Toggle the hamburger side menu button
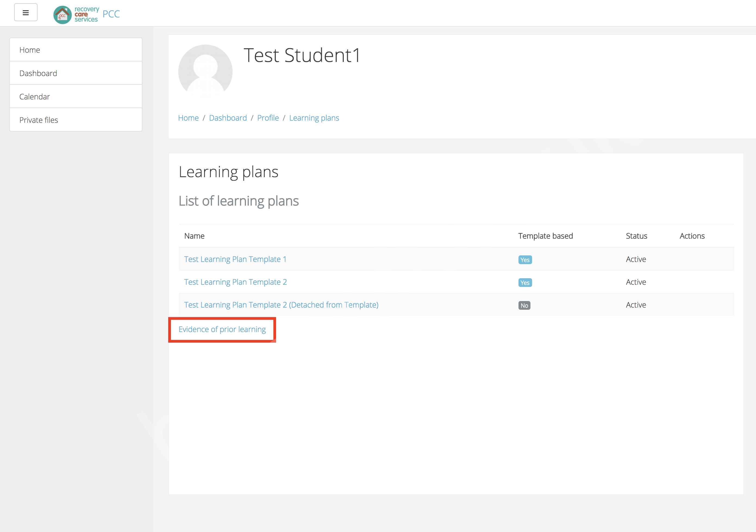Image resolution: width=756 pixels, height=532 pixels. click(x=26, y=12)
